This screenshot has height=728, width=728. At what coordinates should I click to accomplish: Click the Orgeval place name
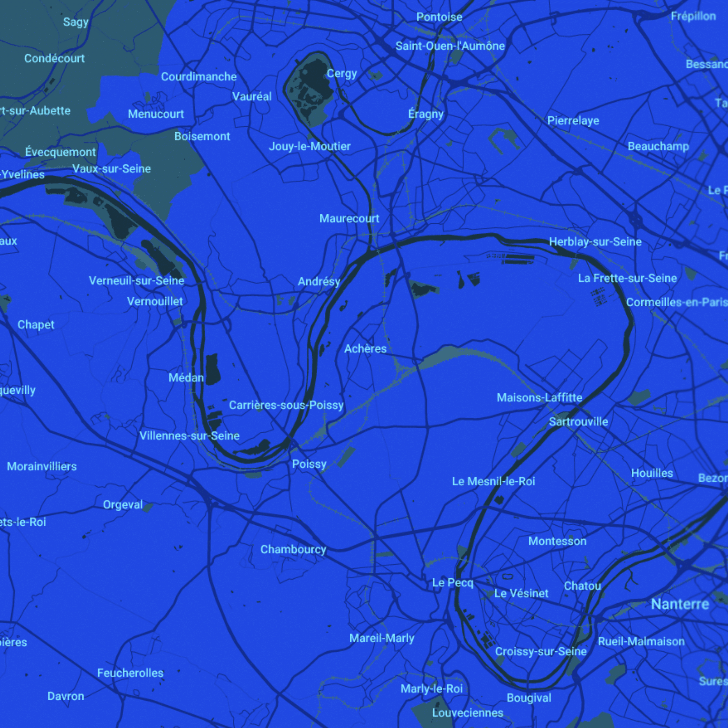click(123, 505)
